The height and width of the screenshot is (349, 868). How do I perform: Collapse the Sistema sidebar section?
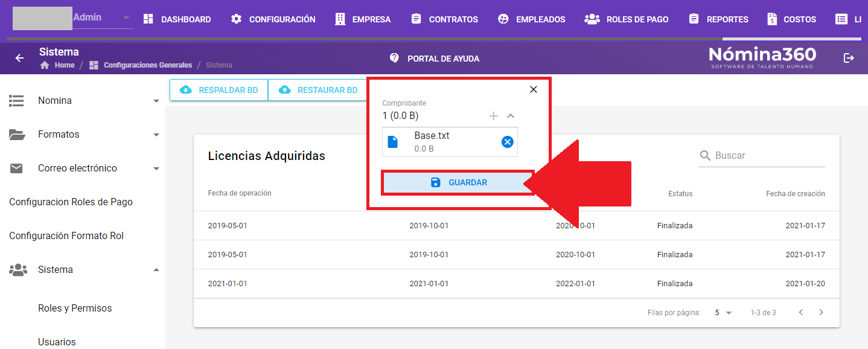tap(82, 270)
